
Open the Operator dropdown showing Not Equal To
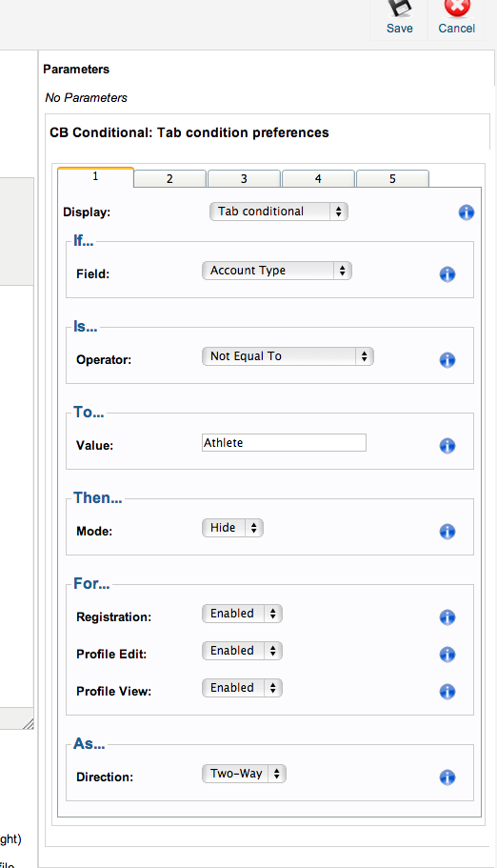pos(288,356)
